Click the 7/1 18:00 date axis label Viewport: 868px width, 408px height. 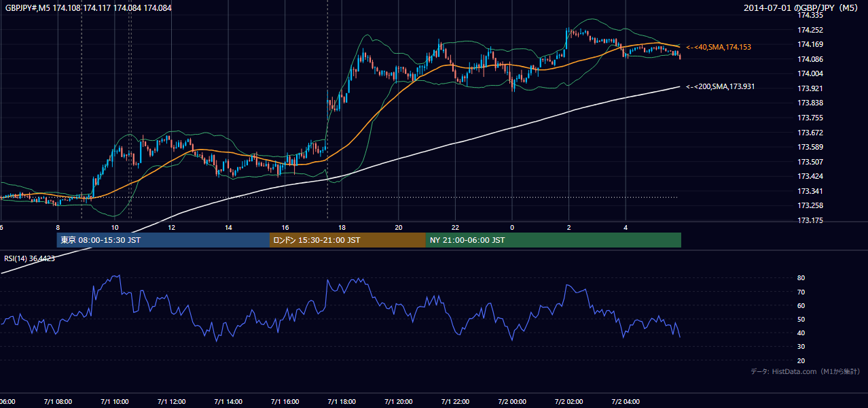coord(342,402)
